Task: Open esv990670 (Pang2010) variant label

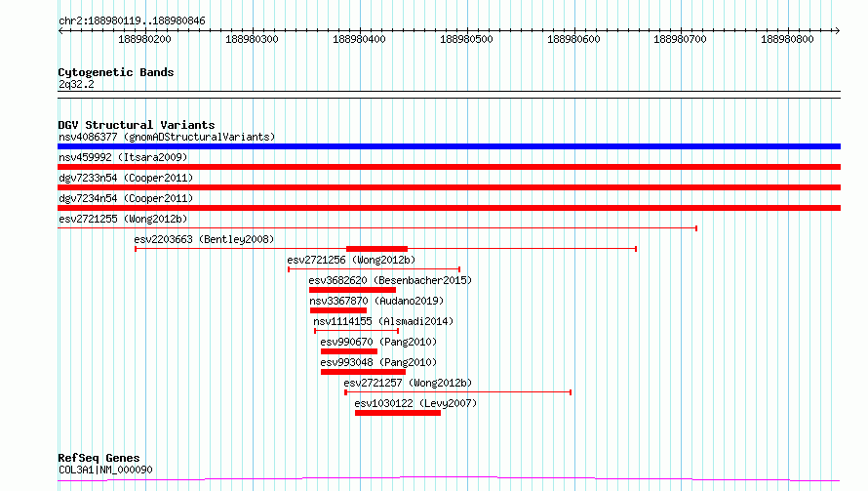Action: [x=378, y=342]
